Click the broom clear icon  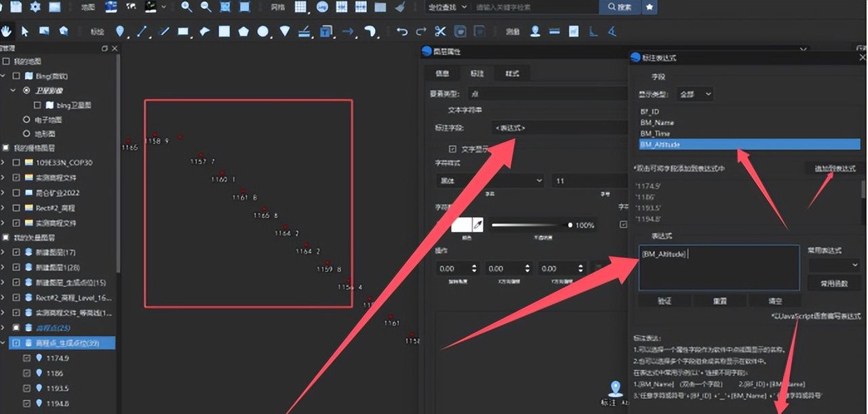coord(400,7)
